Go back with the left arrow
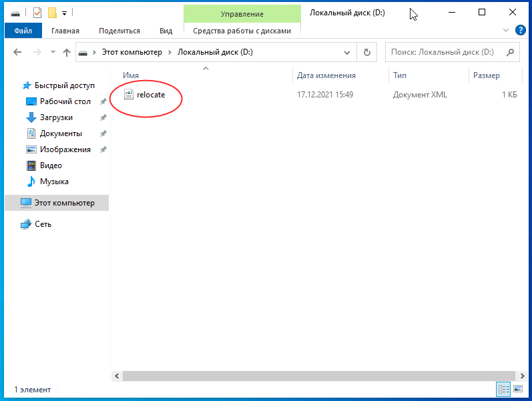Viewport: 532px width, 401px height. (17, 52)
